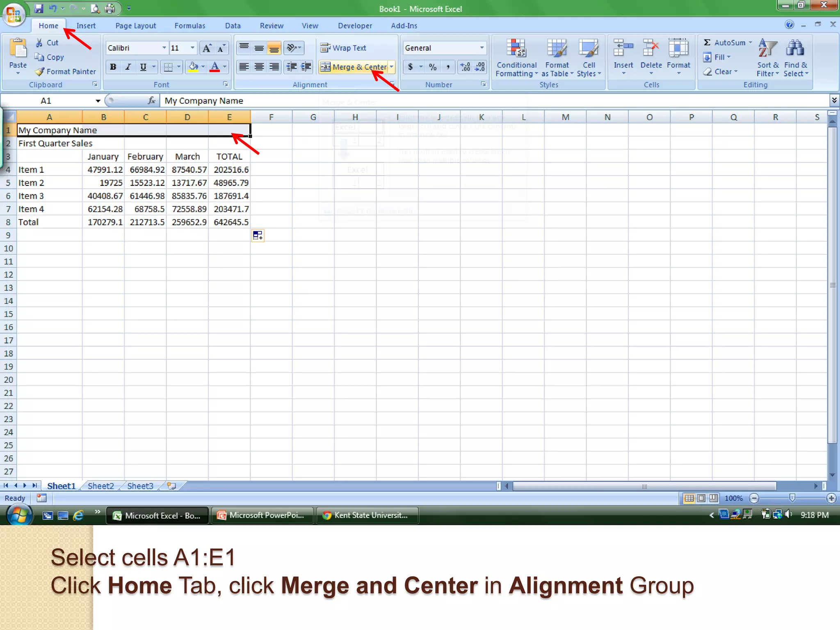Screen dimensions: 840x630
Task: Apply Percent Style format
Action: pyautogui.click(x=433, y=67)
